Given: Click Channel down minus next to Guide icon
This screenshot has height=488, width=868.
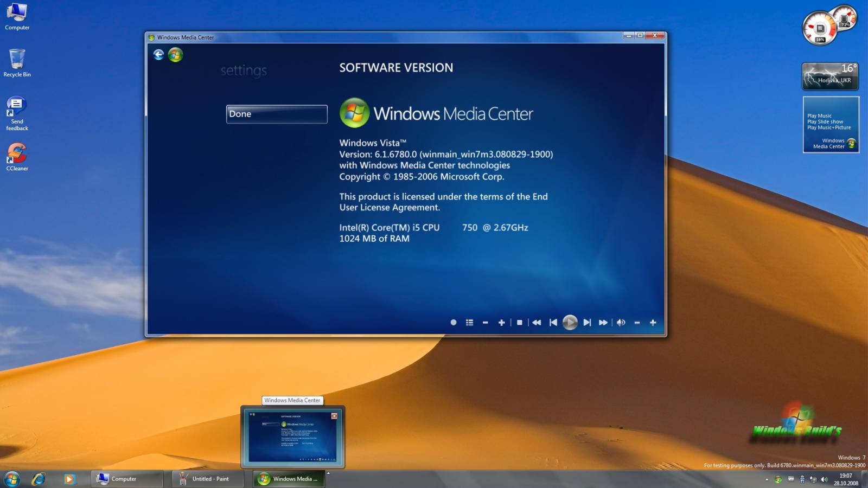Looking at the screenshot, I should (x=486, y=323).
